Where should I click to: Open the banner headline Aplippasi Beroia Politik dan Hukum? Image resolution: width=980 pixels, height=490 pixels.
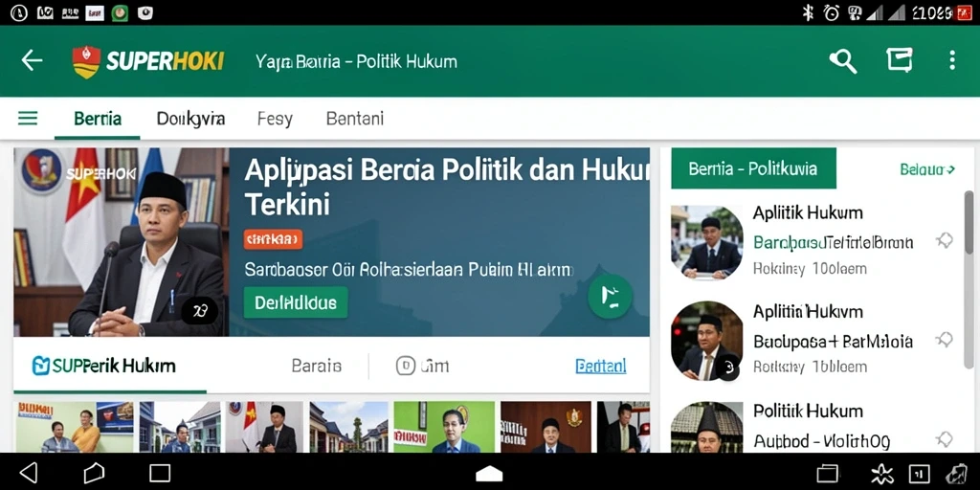point(446,187)
